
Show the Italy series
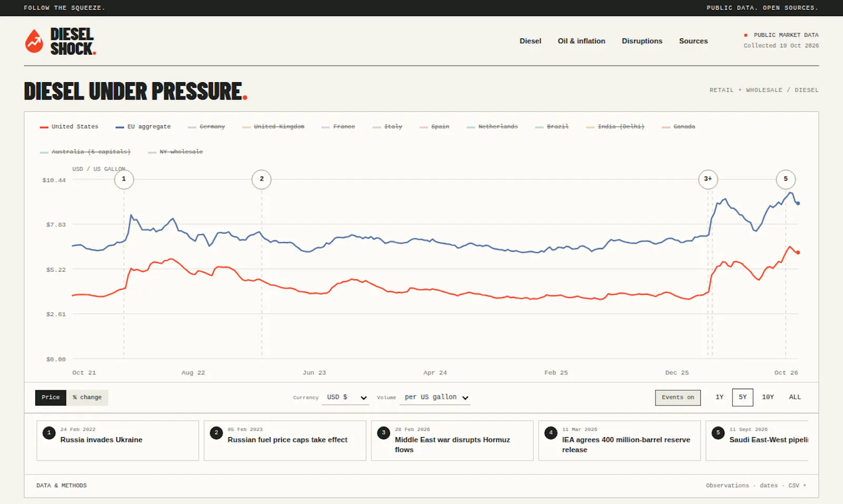click(387, 127)
